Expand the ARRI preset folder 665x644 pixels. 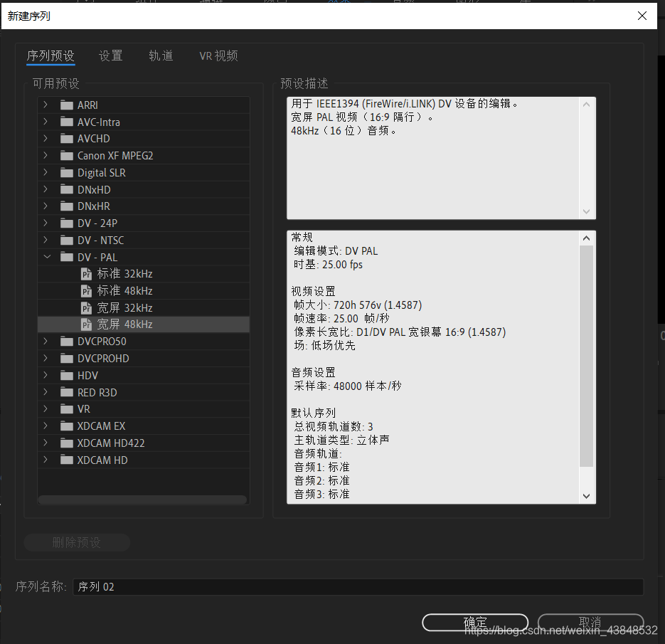(46, 105)
